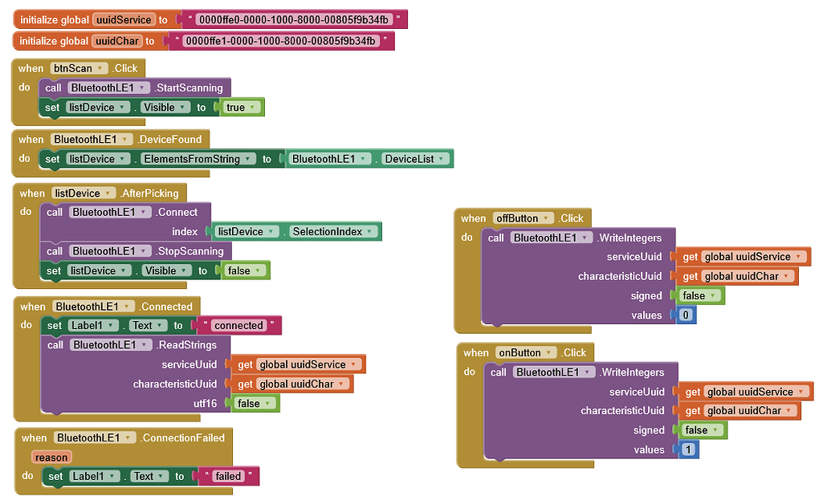Viewport: 831px width, 504px height.
Task: Toggle the utf16 false boolean block
Action: [255, 404]
